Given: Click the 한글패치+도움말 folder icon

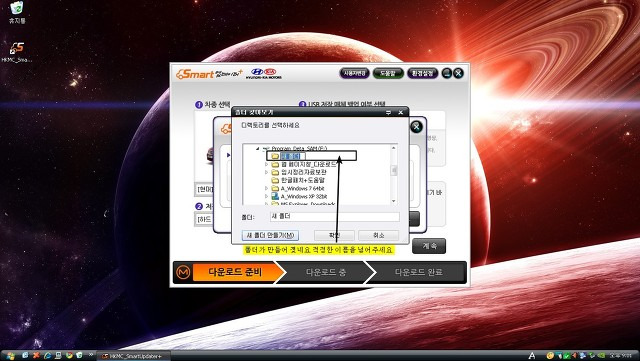Looking at the screenshot, I should point(275,180).
